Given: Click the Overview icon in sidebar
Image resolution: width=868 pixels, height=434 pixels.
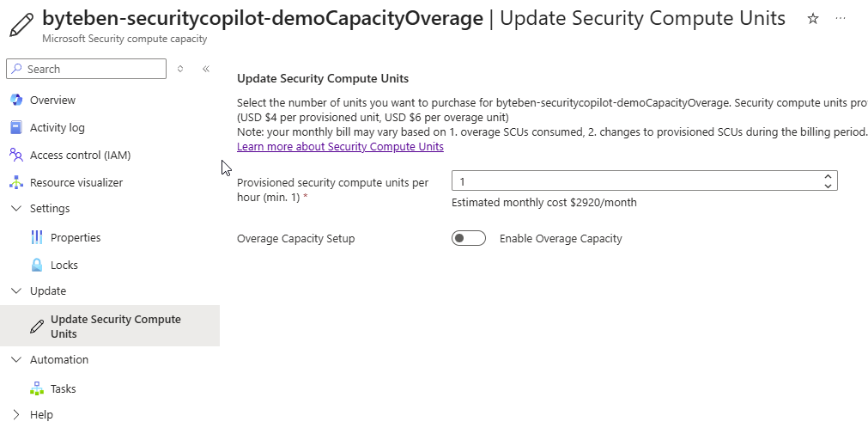Looking at the screenshot, I should pos(15,101).
